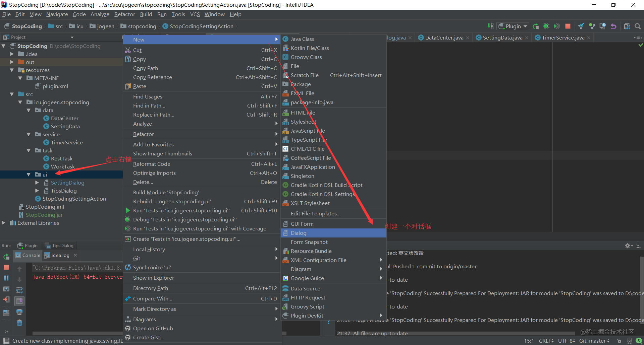
Task: Click stopcoding breadcrumb in navigation bar
Action: click(x=139, y=26)
